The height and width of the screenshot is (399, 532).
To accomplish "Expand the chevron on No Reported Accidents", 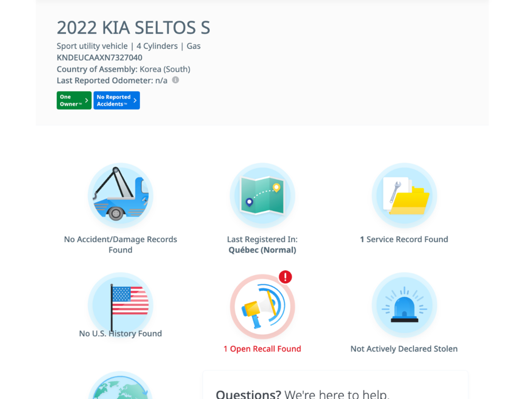I will pyautogui.click(x=135, y=101).
